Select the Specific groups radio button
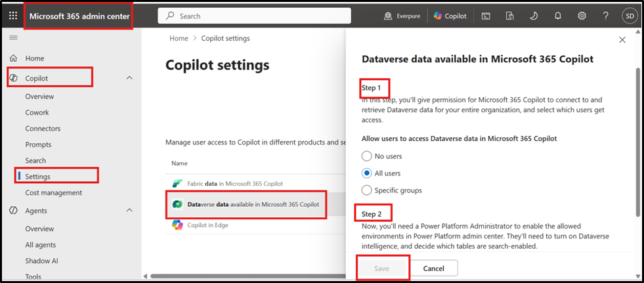 tap(366, 190)
